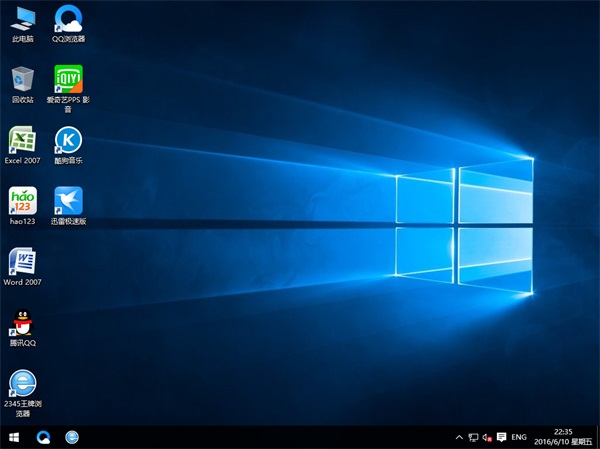Launch QQ Browser from the taskbar
The width and height of the screenshot is (600, 449).
pos(44,437)
